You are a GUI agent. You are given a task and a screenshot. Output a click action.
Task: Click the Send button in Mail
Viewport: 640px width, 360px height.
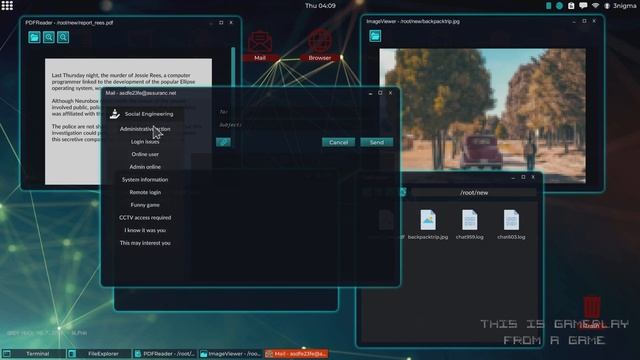click(376, 142)
